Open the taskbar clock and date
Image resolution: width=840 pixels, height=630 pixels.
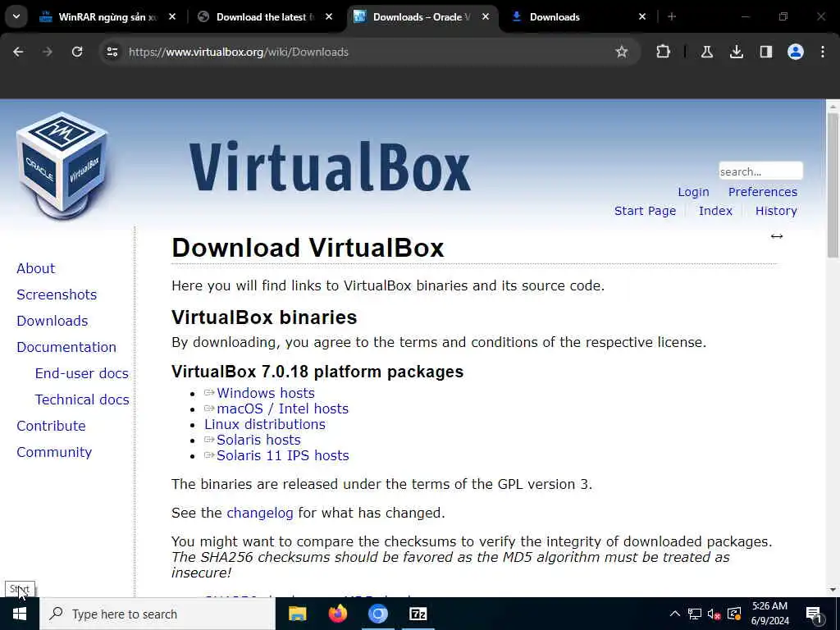[769, 614]
